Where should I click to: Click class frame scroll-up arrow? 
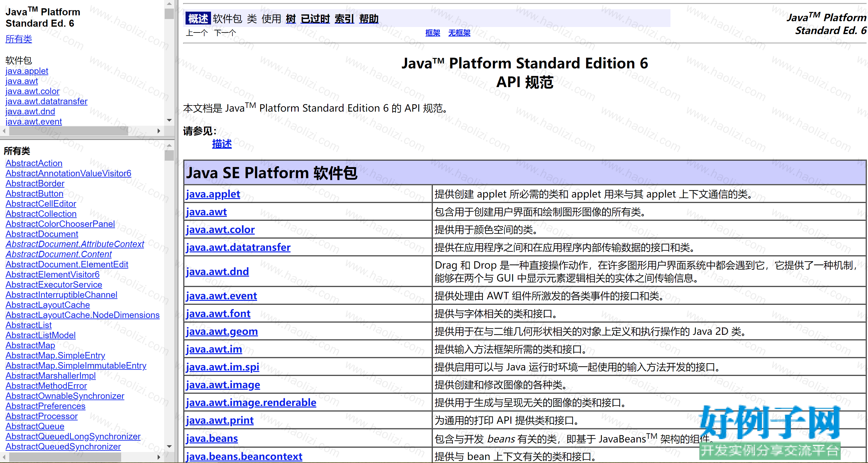click(x=169, y=146)
